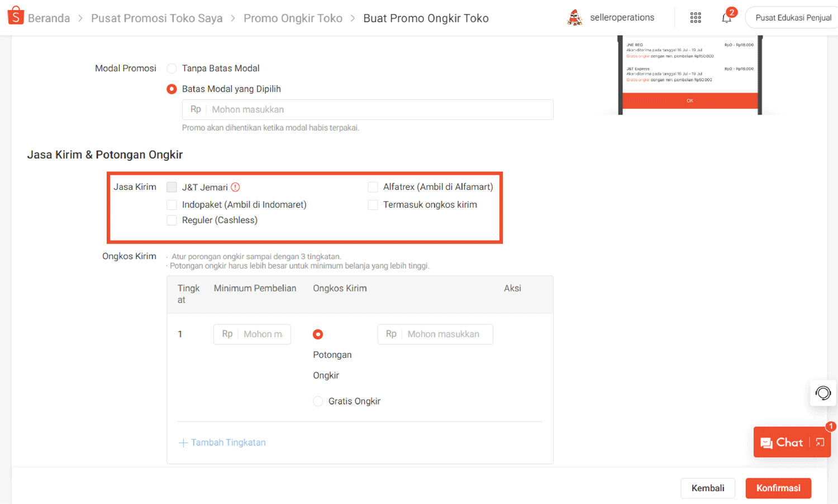Screen dimensions: 838x504
Task: Choose the Gratis Ongkir radio option
Action: (x=318, y=401)
